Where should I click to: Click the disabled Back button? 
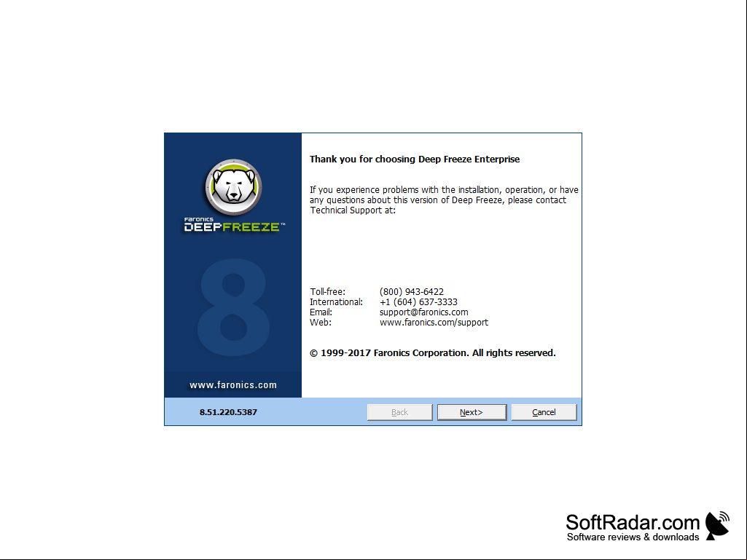pos(399,412)
